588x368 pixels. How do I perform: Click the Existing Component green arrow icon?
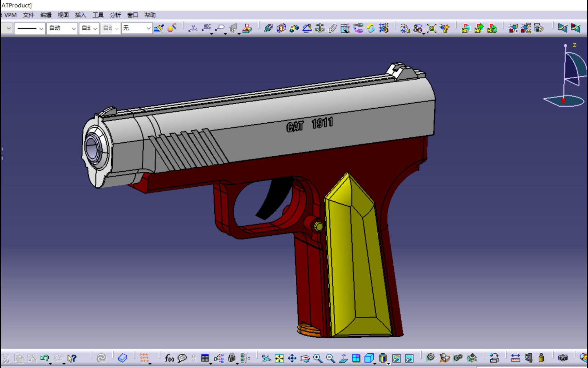click(479, 28)
